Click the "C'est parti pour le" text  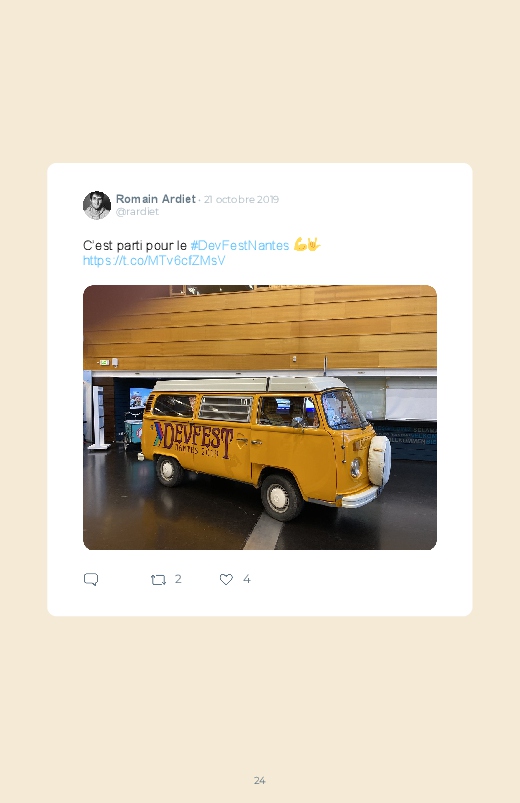click(135, 246)
